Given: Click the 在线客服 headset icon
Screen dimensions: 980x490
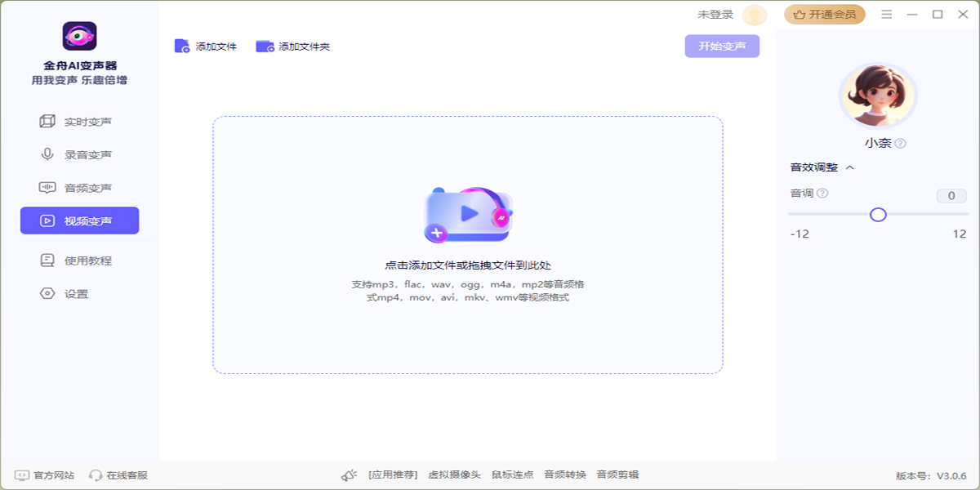Looking at the screenshot, I should pos(96,474).
